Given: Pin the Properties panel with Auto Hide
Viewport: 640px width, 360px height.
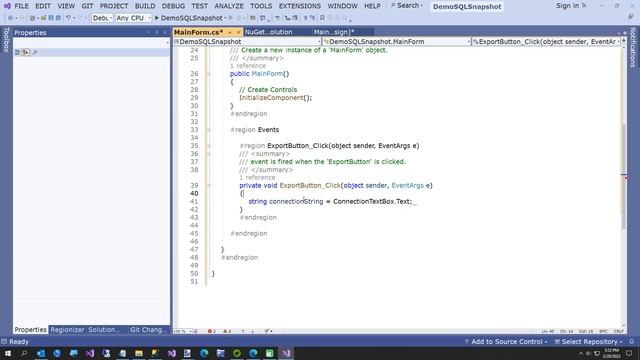Looking at the screenshot, I should tap(157, 32).
